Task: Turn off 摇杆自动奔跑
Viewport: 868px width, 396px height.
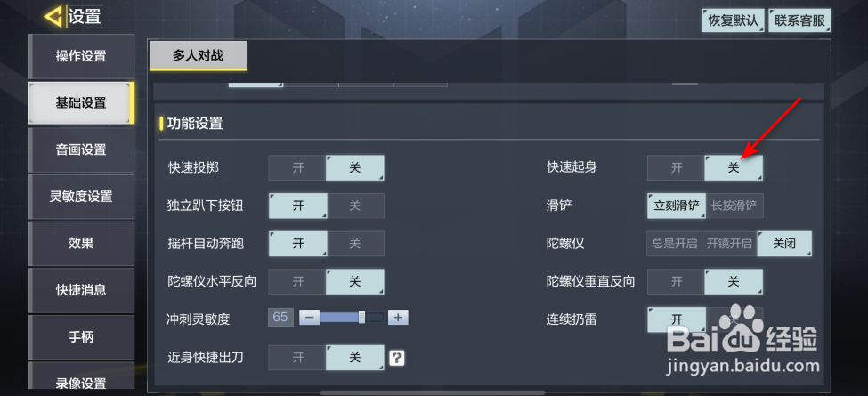Action: click(355, 243)
